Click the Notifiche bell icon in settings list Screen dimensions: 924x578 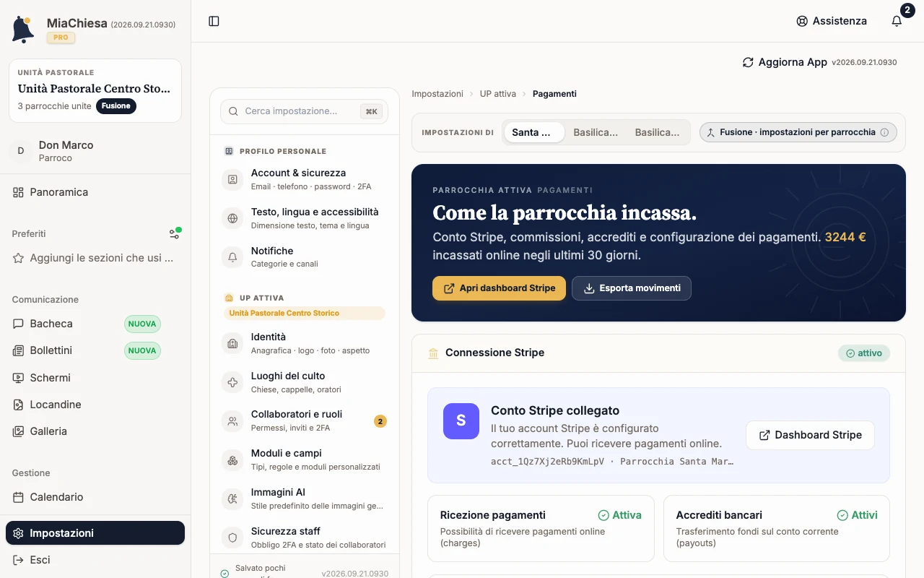(232, 256)
